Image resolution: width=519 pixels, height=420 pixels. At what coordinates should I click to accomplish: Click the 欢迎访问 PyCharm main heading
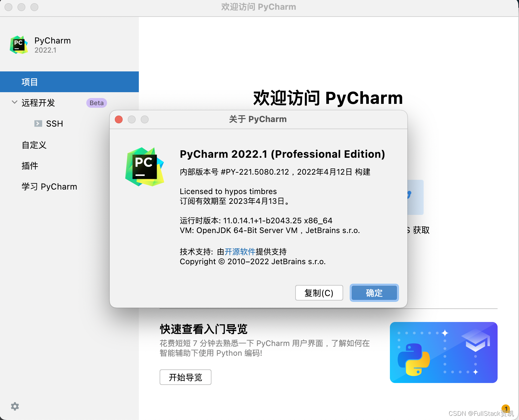(x=328, y=98)
